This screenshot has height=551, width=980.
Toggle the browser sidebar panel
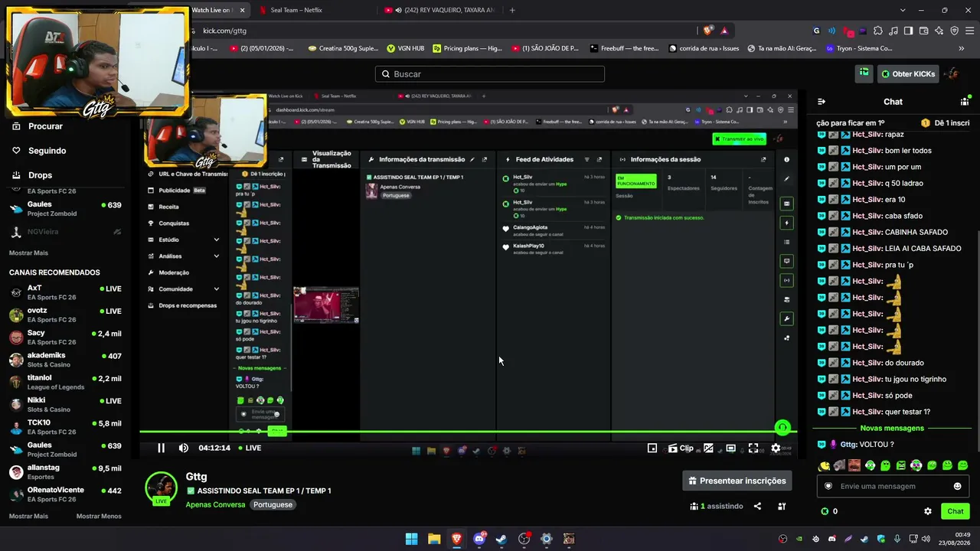pyautogui.click(x=908, y=31)
